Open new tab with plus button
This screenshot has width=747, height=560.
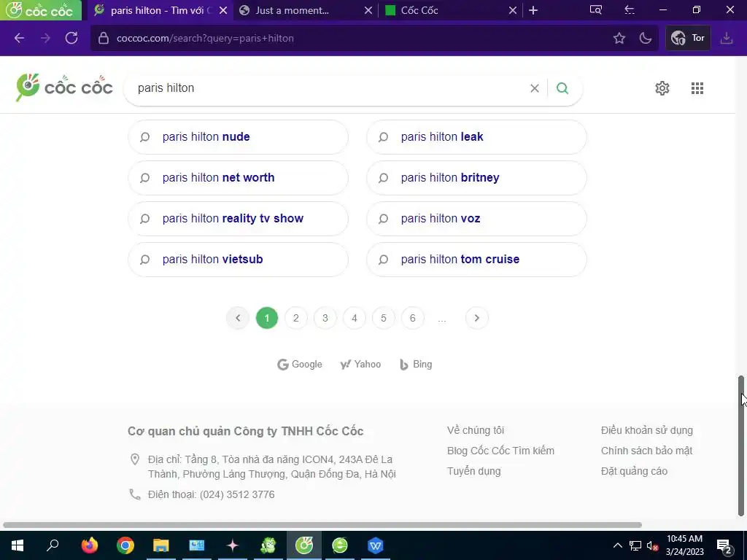coord(533,10)
